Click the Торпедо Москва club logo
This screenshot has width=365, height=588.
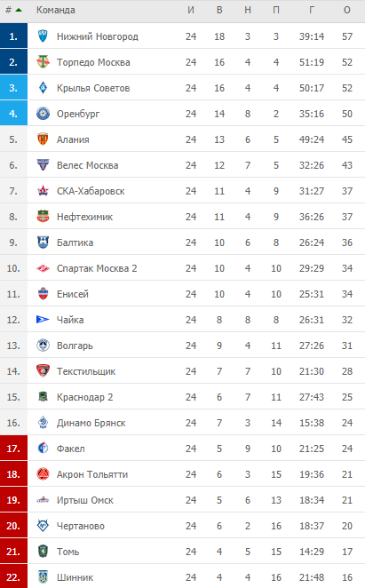point(44,62)
